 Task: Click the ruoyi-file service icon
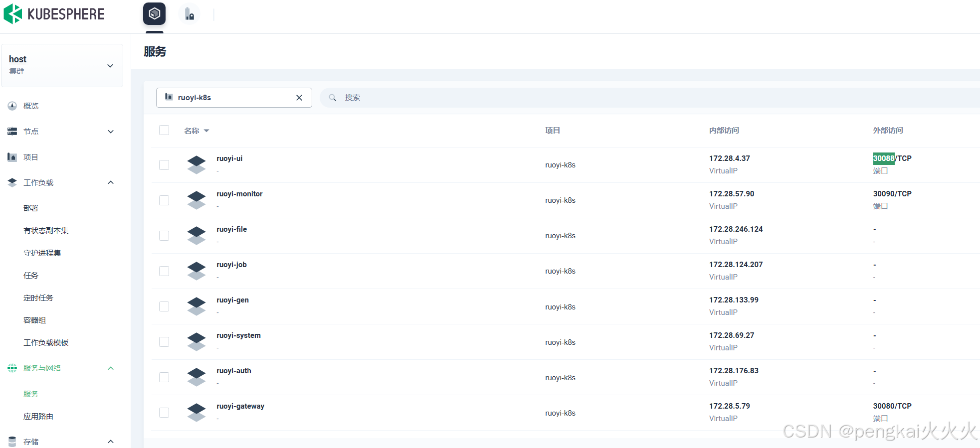pyautogui.click(x=196, y=235)
